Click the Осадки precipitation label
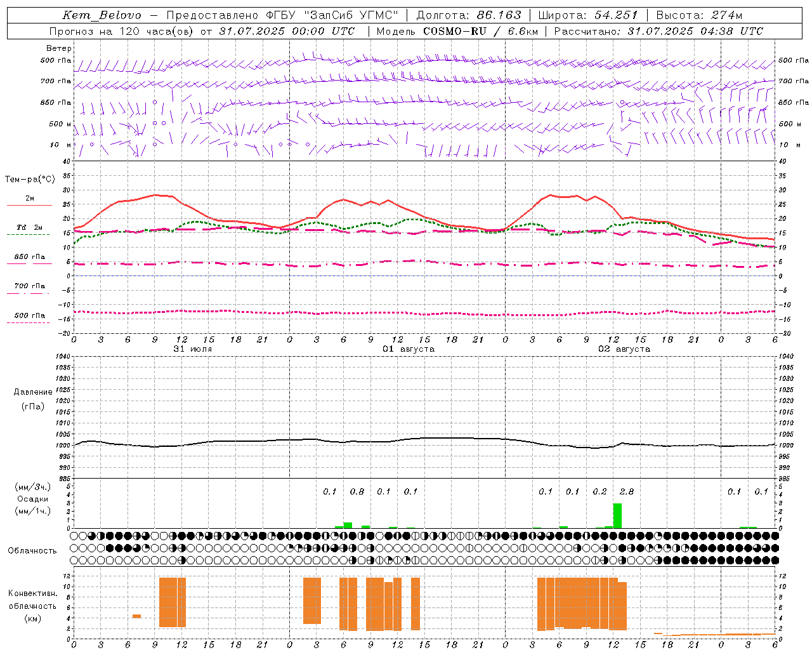Viewport: 812px width, 650px height. tap(33, 499)
